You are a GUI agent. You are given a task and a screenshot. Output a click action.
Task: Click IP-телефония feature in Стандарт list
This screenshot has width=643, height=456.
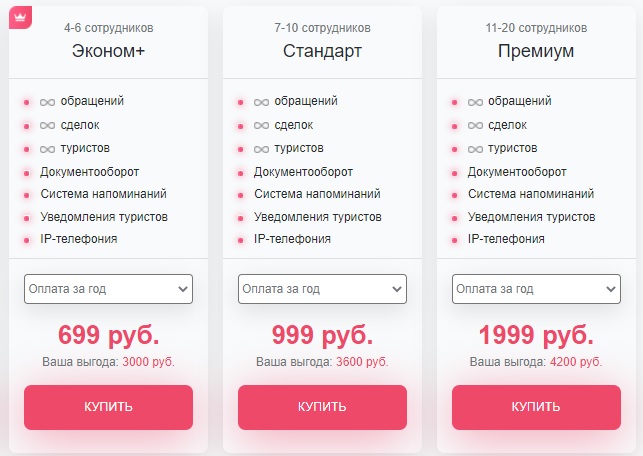pos(292,239)
